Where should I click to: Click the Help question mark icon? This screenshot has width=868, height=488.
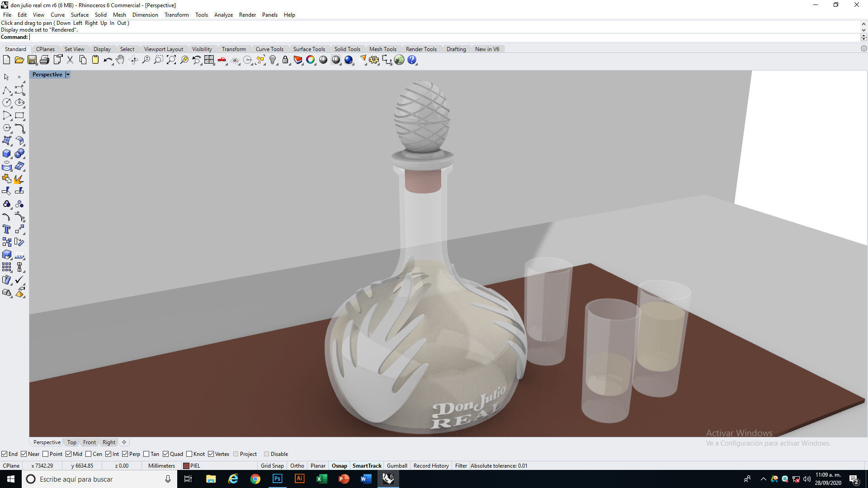412,60
